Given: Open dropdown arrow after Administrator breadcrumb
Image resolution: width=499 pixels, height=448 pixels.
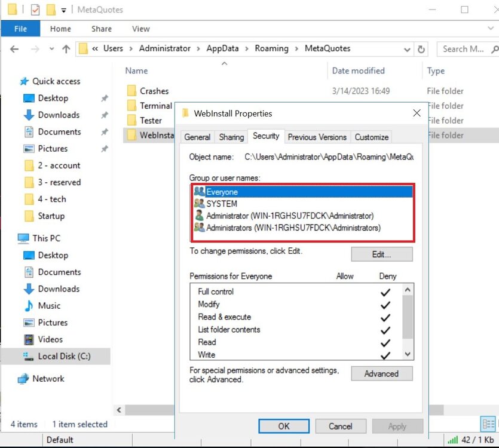Looking at the screenshot, I should click(198, 48).
